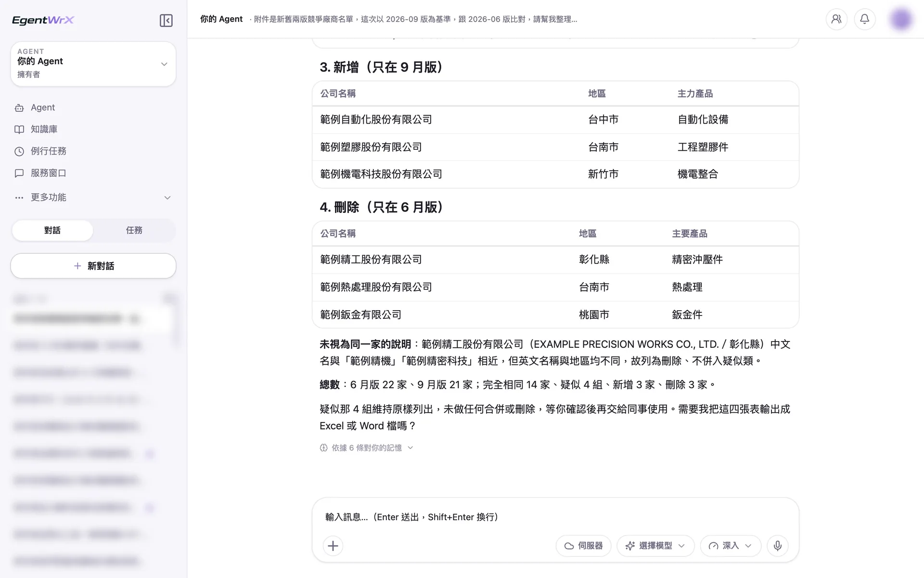Image resolution: width=924 pixels, height=578 pixels.
Task: Open the user avatar menu
Action: click(901, 19)
